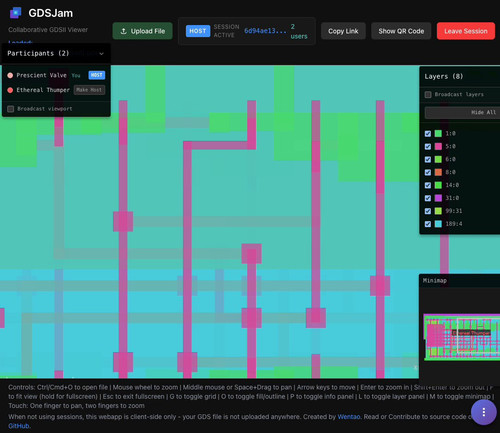Click pink color swatch for layer 5:0
The height and width of the screenshot is (433, 500).
438,147
